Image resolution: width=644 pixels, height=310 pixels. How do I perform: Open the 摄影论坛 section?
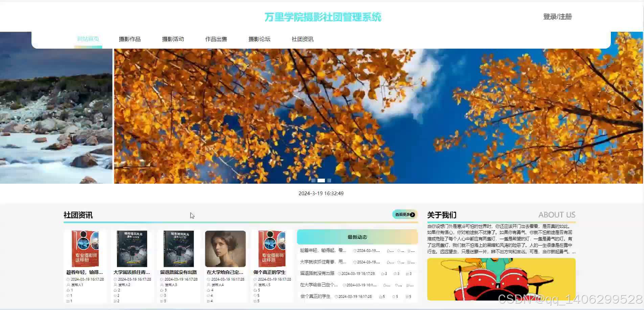tap(260, 39)
